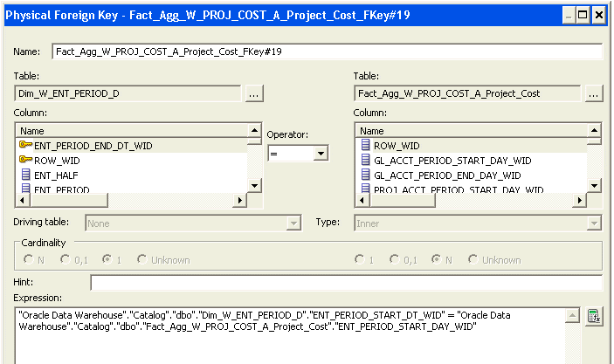Click left column list scroll up arrow

pos(254,130)
